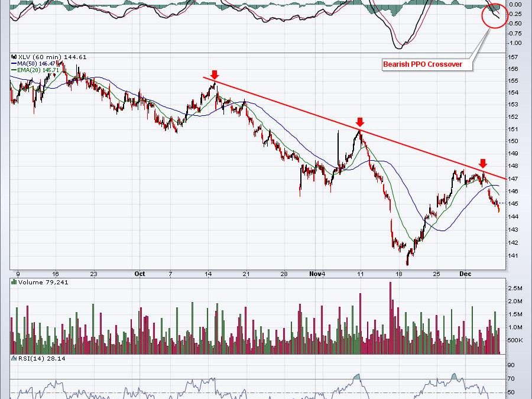The height and width of the screenshot is (399, 532).
Task: Click the 1.5M volume axis label
Action: [515, 314]
